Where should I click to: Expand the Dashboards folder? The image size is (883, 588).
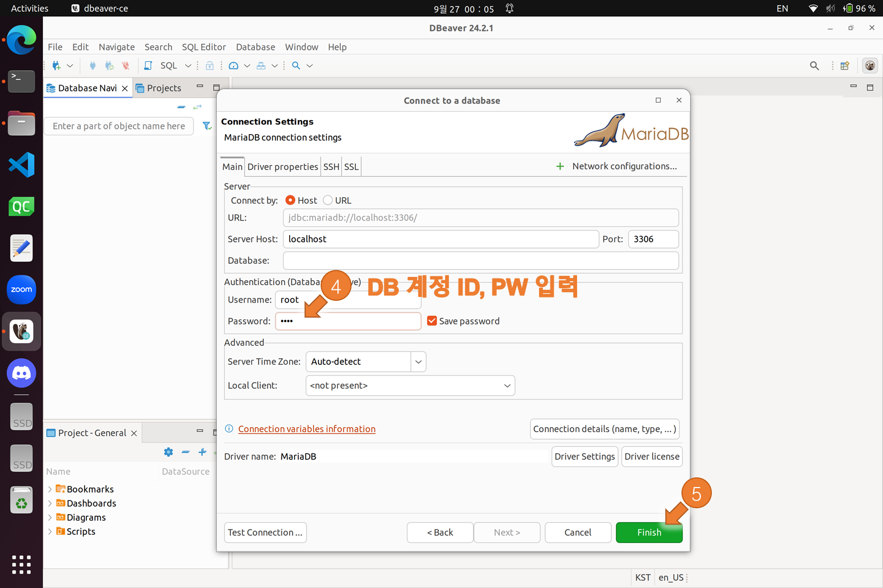pyautogui.click(x=50, y=503)
